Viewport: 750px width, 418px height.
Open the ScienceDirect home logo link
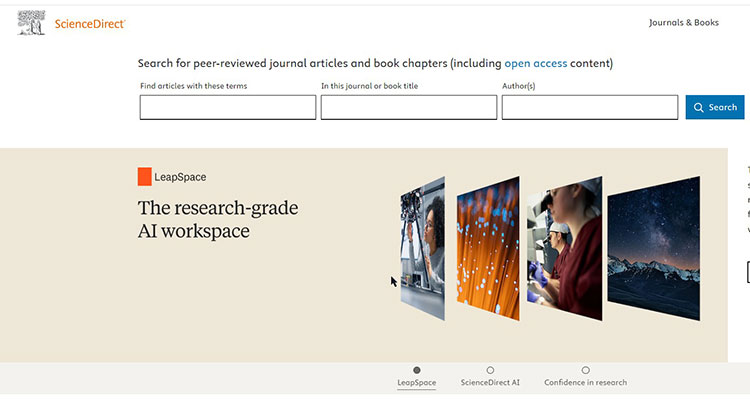90,23
